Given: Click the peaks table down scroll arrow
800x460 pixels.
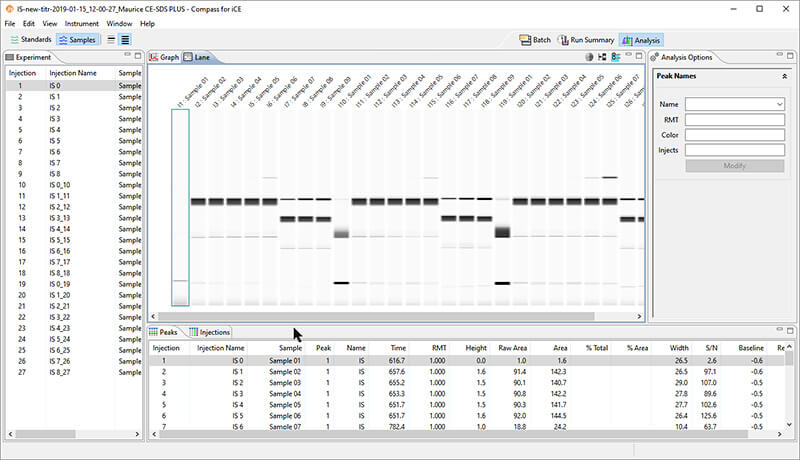Looking at the screenshot, I should (789, 424).
